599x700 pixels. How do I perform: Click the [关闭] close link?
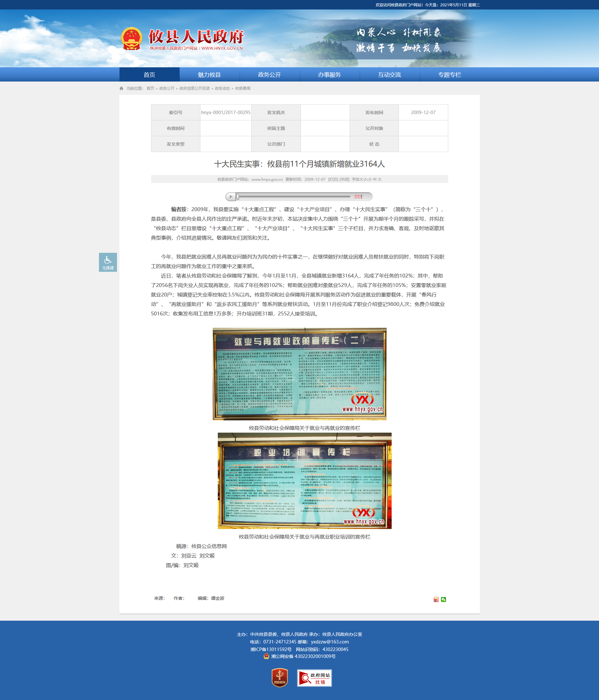pyautogui.click(x=344, y=180)
